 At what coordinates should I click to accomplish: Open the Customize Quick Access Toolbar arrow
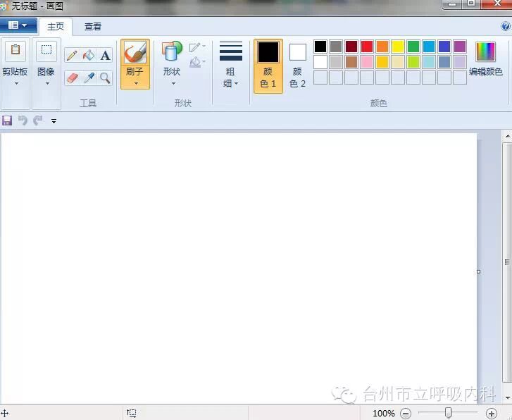(x=54, y=121)
